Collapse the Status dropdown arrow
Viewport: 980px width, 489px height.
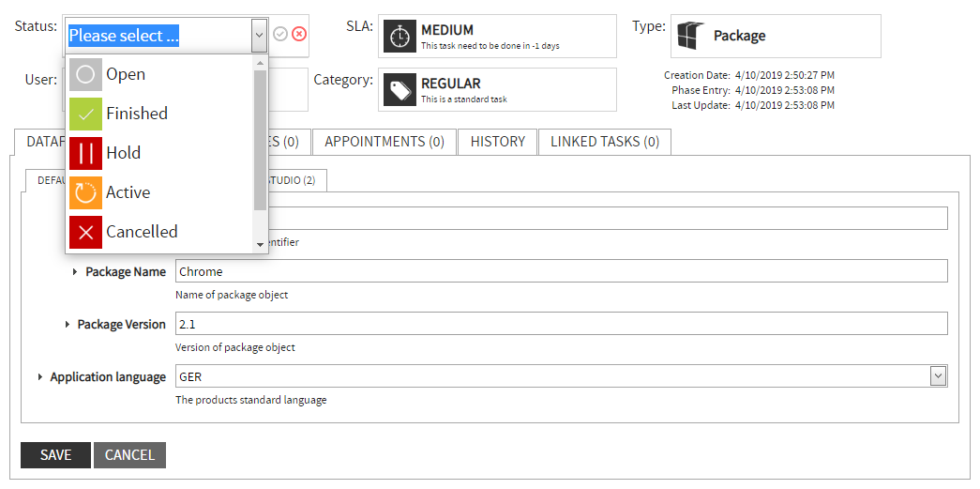(x=260, y=35)
